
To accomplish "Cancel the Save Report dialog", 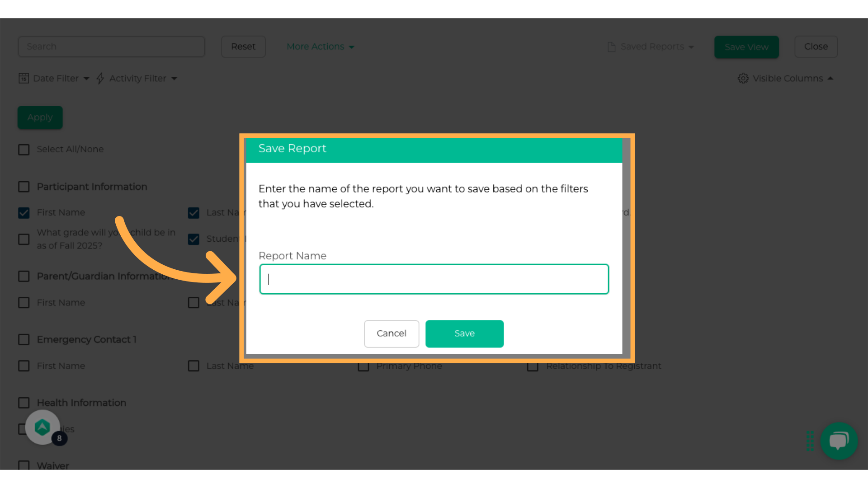I will click(392, 333).
